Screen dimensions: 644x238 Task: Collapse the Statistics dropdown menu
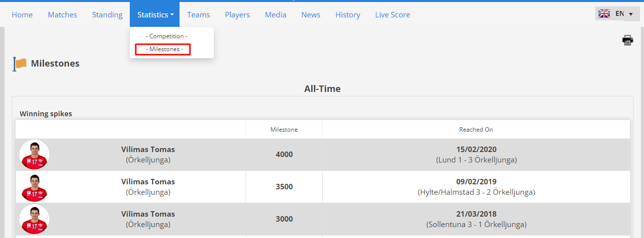pyautogui.click(x=155, y=14)
